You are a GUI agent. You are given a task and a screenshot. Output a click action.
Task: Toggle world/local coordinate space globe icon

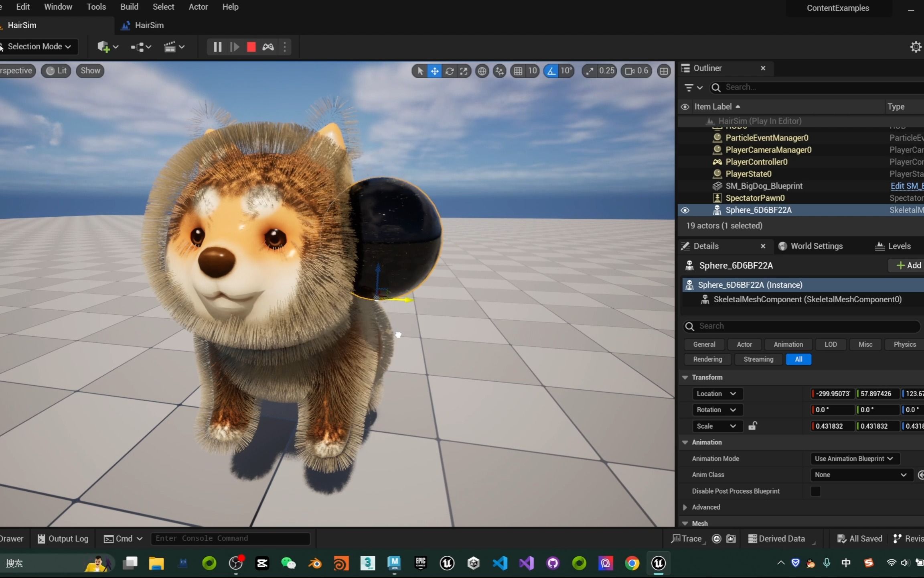tap(482, 71)
